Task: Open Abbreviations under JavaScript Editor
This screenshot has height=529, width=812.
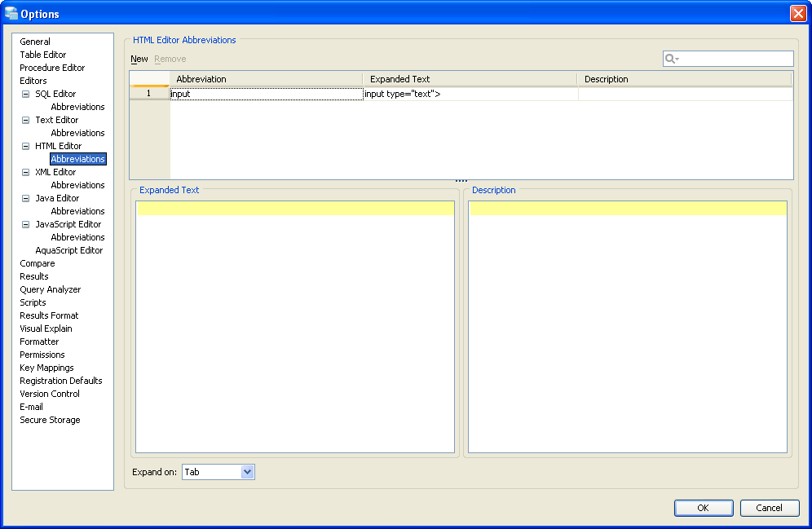Action: pos(77,237)
